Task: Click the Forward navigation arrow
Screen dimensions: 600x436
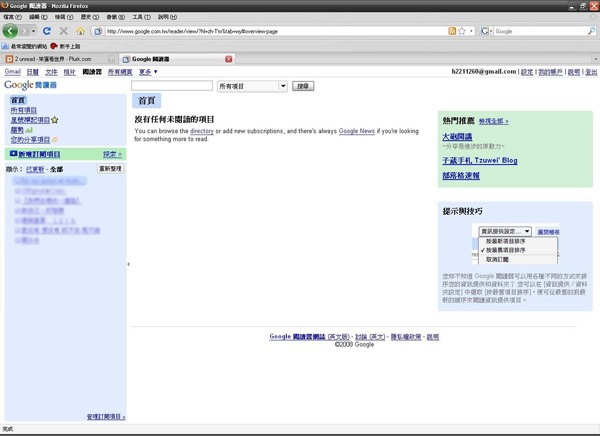Action: click(x=24, y=31)
